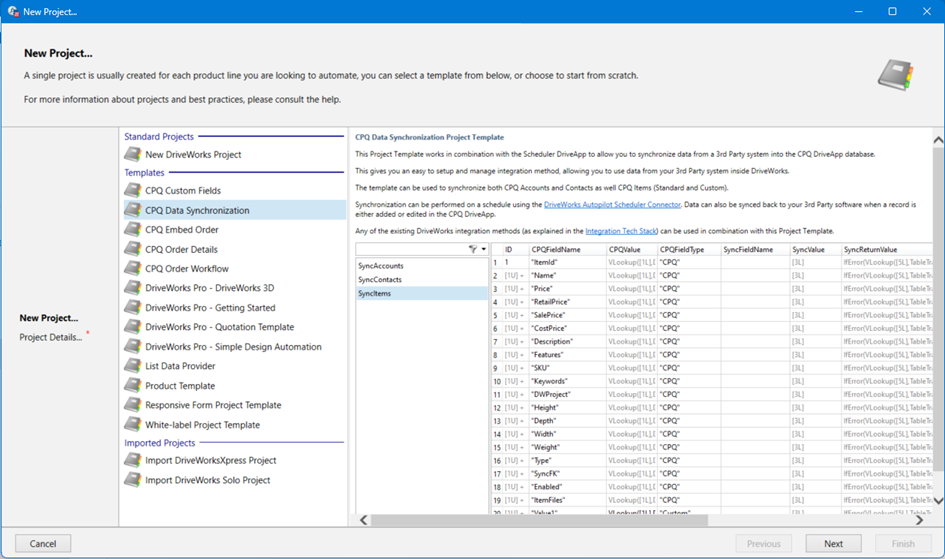Click the Next button
The height and width of the screenshot is (559, 945).
click(x=834, y=543)
